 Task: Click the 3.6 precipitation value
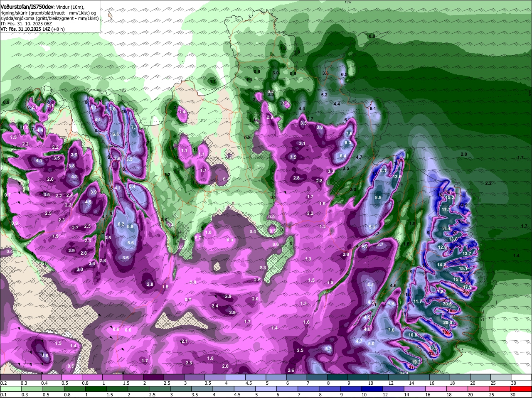click(126, 258)
